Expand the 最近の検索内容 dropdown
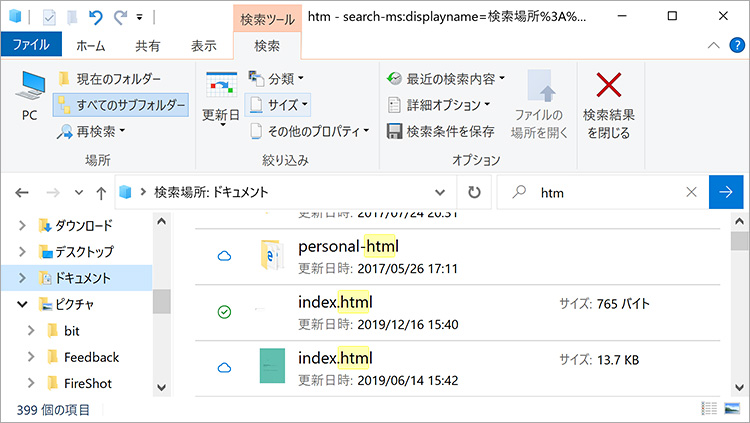 pos(446,78)
